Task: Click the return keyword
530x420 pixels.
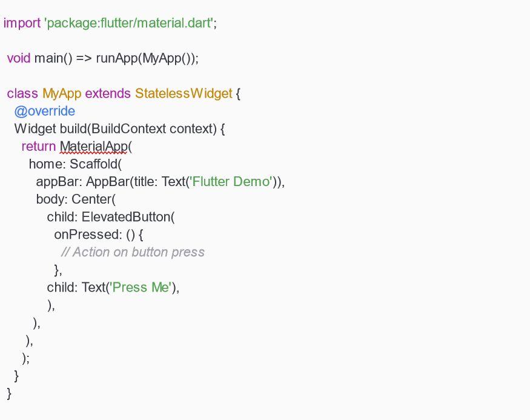Action: pyautogui.click(x=38, y=147)
